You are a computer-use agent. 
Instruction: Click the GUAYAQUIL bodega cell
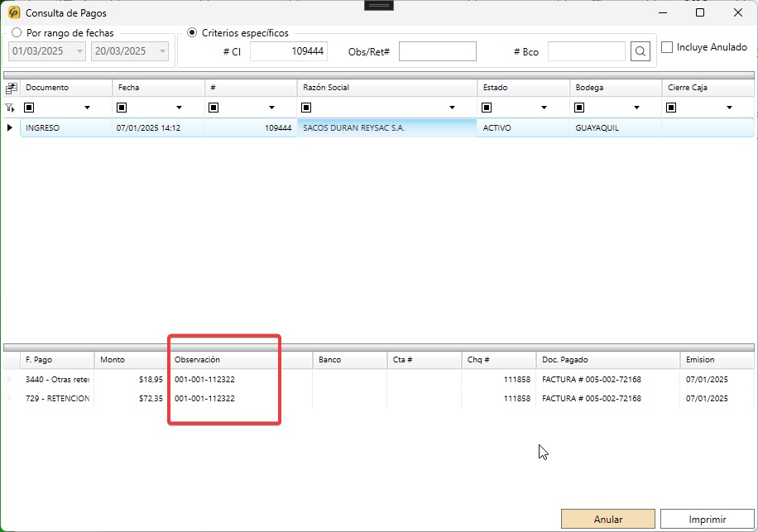[616, 128]
